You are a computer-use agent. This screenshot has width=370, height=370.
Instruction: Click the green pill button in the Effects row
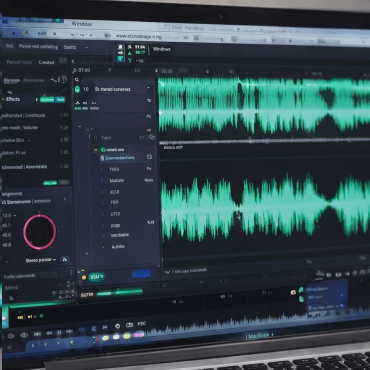(47, 99)
